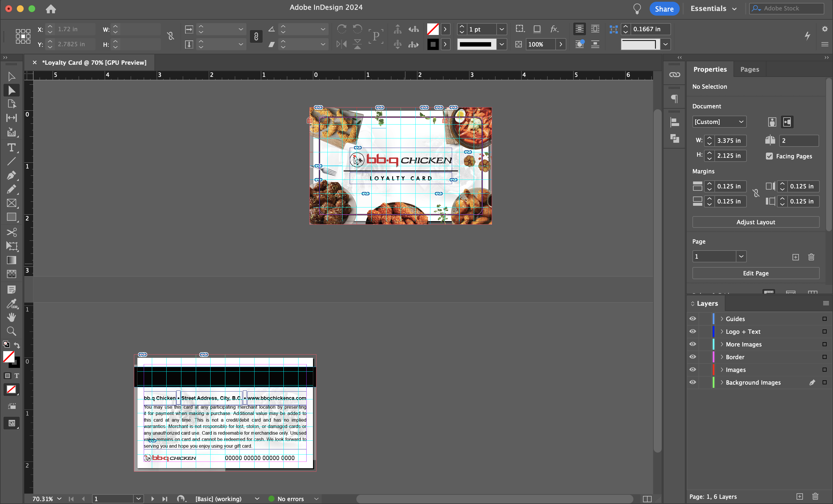
Task: Select the Rectangle Frame tool
Action: click(12, 203)
